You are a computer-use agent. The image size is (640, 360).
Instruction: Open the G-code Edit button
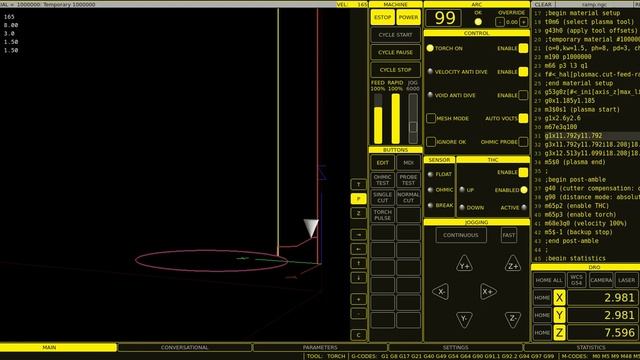[382, 162]
